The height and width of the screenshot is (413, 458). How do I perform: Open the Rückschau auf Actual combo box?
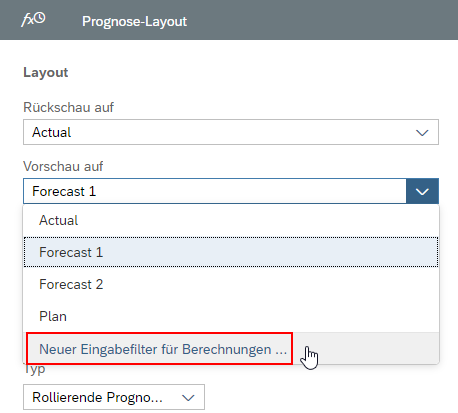pyautogui.click(x=231, y=132)
